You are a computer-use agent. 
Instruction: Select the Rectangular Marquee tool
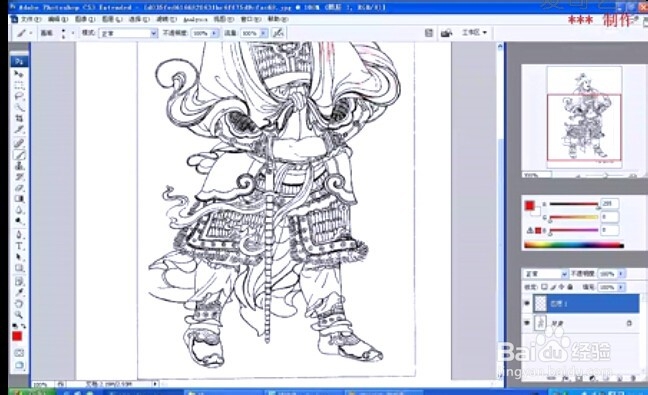[19, 85]
